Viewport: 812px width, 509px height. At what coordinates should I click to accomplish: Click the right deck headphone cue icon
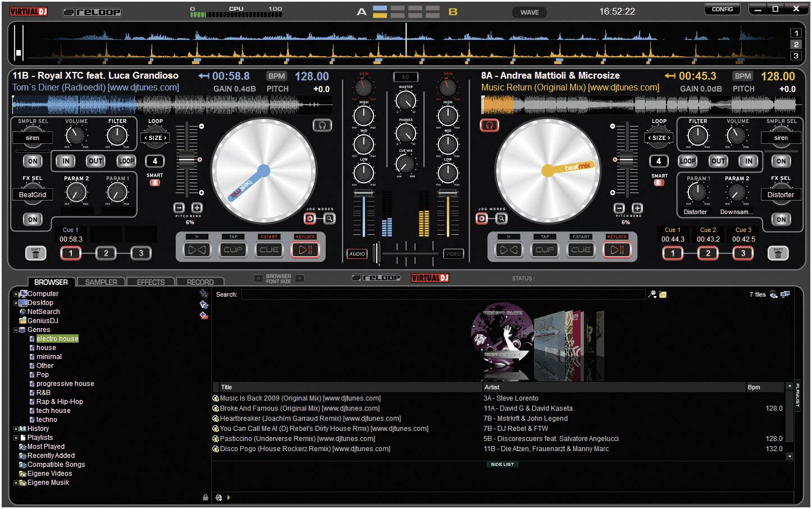(489, 125)
